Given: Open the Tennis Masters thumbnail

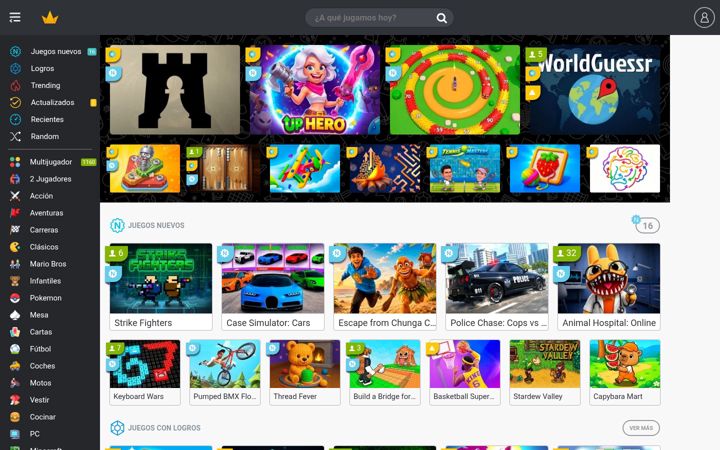Looking at the screenshot, I should [465, 169].
